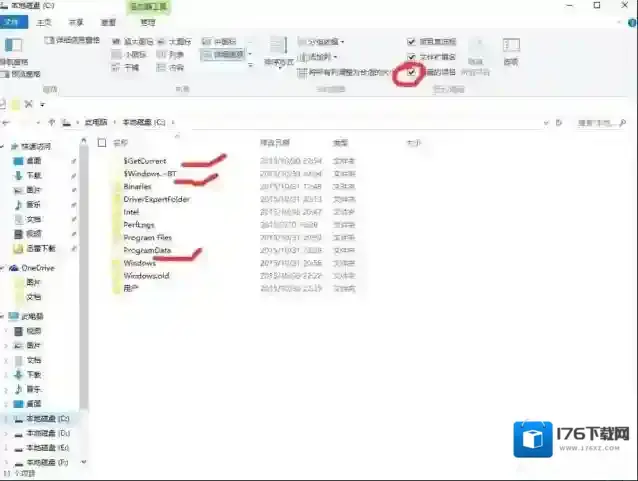638x481 pixels.
Task: Uncheck Item check boxes (项目复选框)
Action: tap(411, 42)
